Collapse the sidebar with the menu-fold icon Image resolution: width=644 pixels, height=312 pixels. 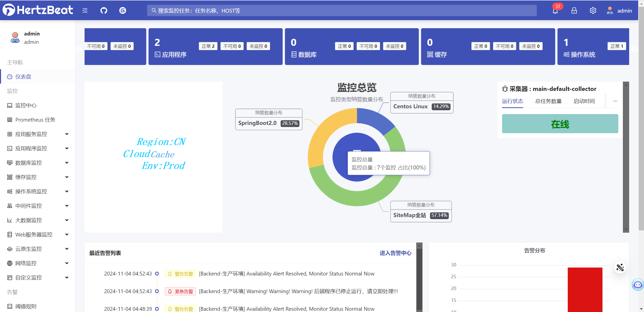click(85, 11)
